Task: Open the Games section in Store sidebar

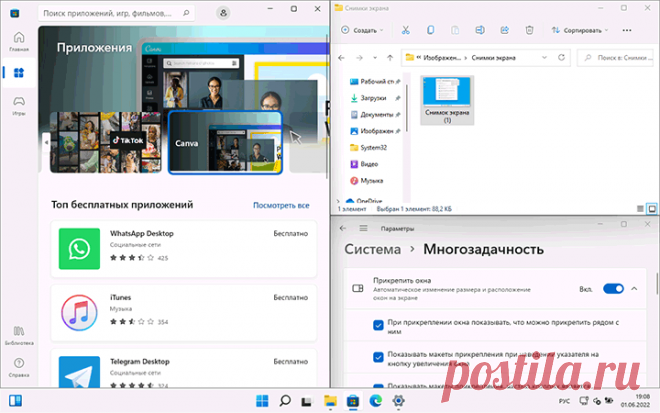Action: [19, 106]
